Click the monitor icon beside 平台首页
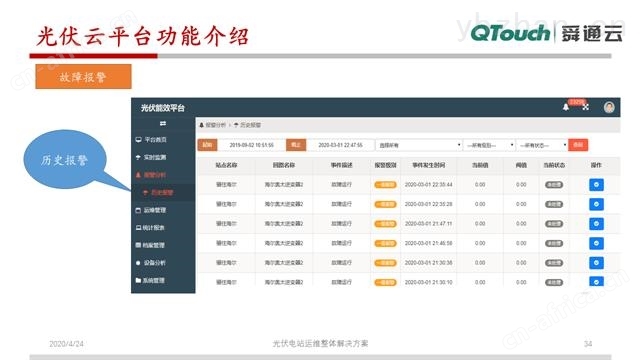Viewport: 640px width, 360px height. click(x=139, y=140)
